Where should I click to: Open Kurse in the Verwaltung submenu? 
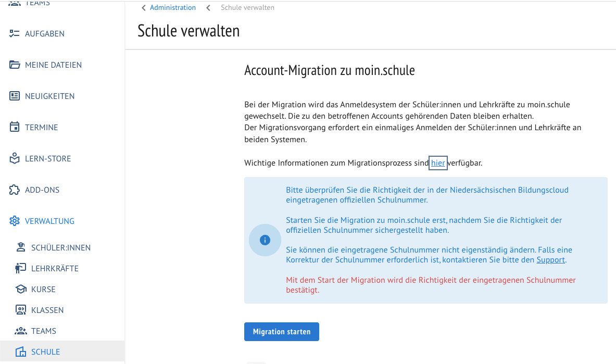[43, 290]
